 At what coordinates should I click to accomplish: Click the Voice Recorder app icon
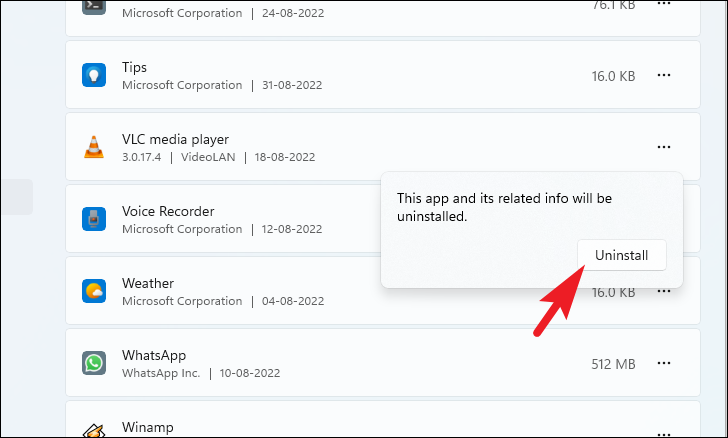pyautogui.click(x=94, y=219)
